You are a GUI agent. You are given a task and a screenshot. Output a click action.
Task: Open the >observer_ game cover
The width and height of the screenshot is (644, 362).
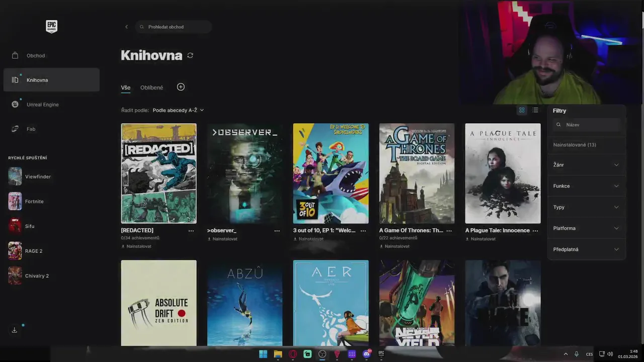pyautogui.click(x=245, y=173)
